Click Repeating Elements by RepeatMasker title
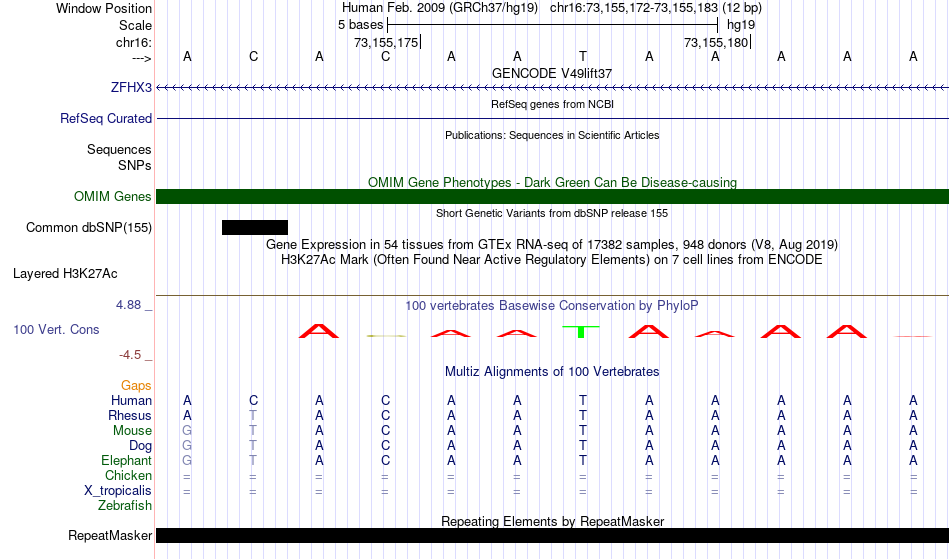The image size is (950, 559). (553, 521)
